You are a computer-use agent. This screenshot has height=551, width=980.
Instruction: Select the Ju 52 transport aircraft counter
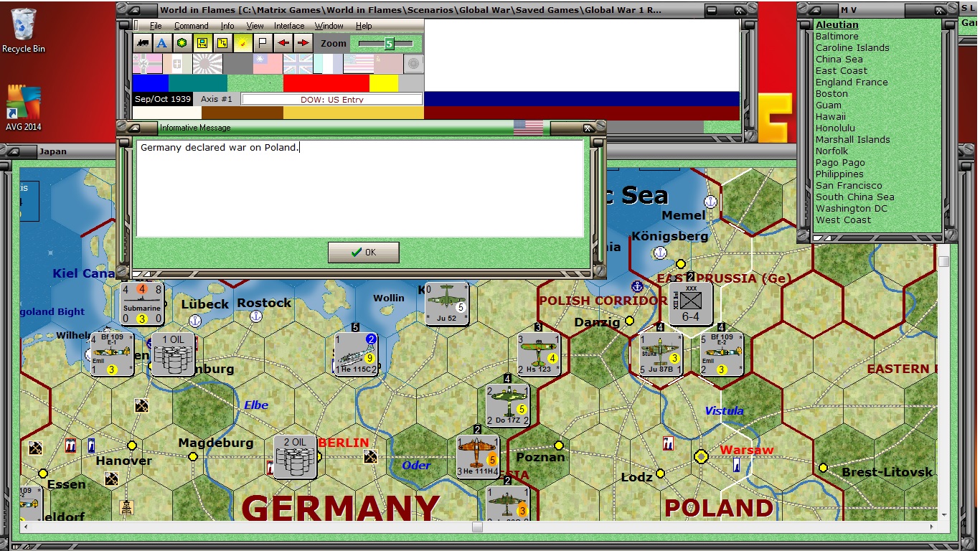[447, 304]
